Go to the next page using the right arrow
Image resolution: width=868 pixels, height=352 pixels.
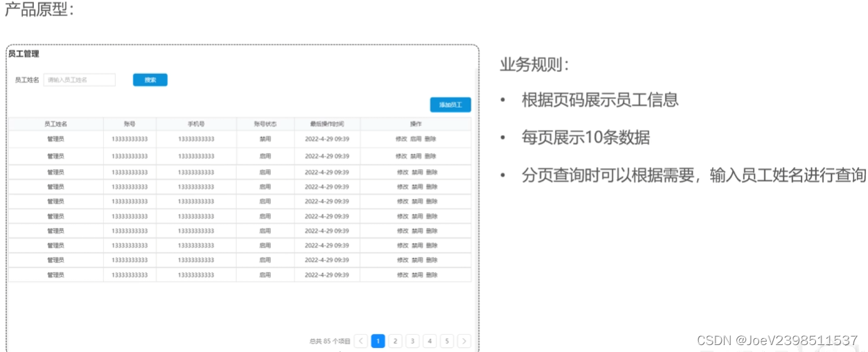coord(464,341)
